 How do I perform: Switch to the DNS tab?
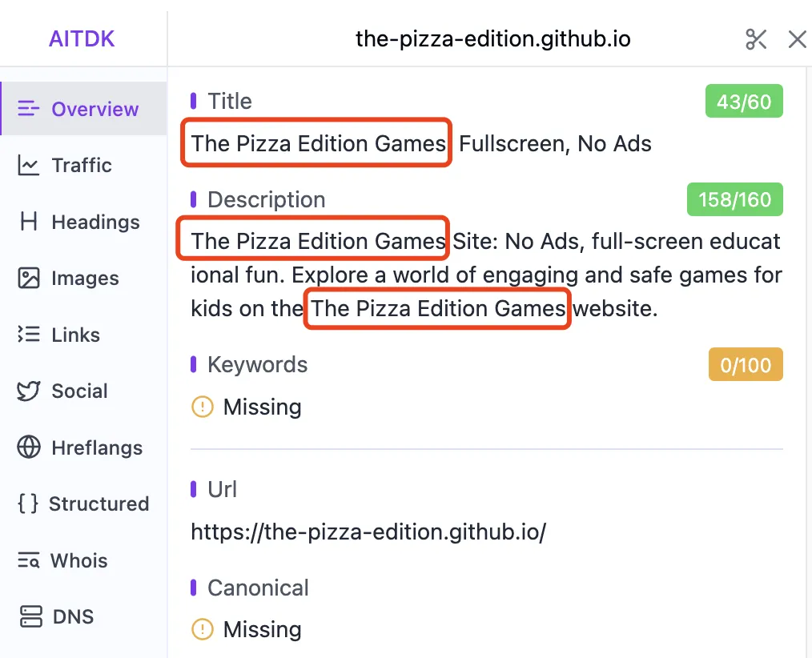coord(73,617)
